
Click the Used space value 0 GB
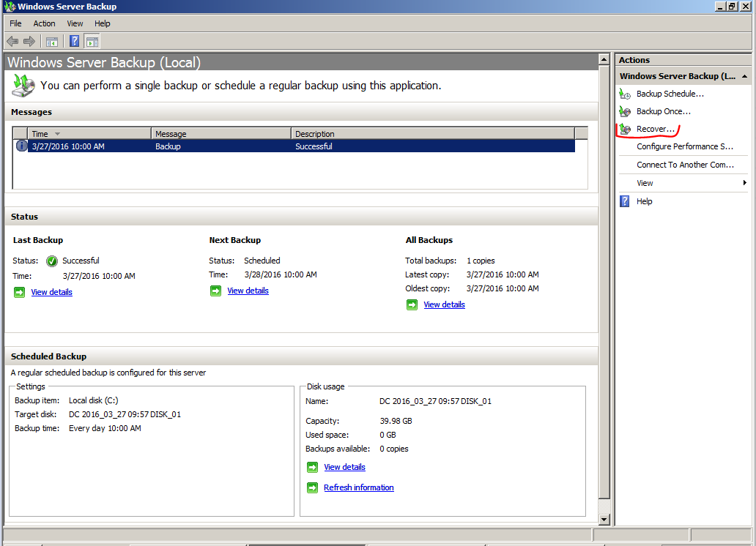pyautogui.click(x=388, y=435)
